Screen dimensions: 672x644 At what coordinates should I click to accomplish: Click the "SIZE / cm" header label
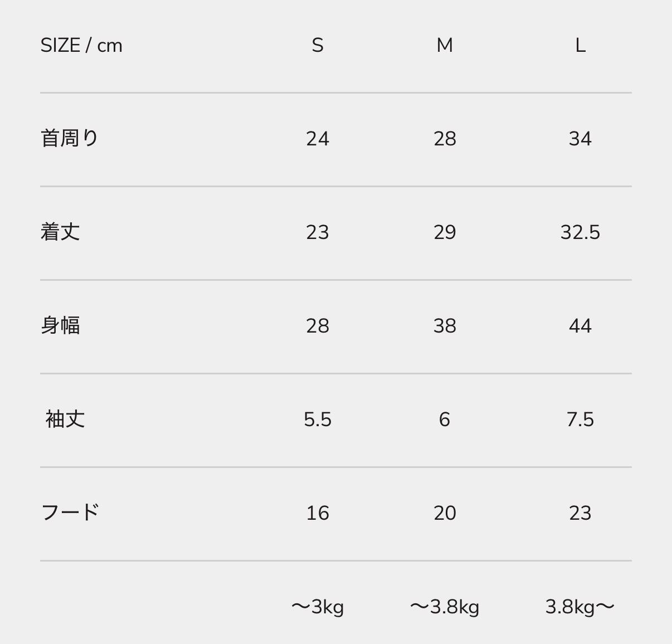[81, 45]
